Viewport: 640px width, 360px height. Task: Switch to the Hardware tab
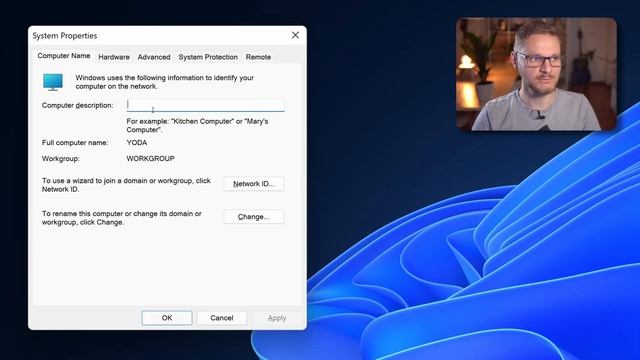click(x=114, y=57)
